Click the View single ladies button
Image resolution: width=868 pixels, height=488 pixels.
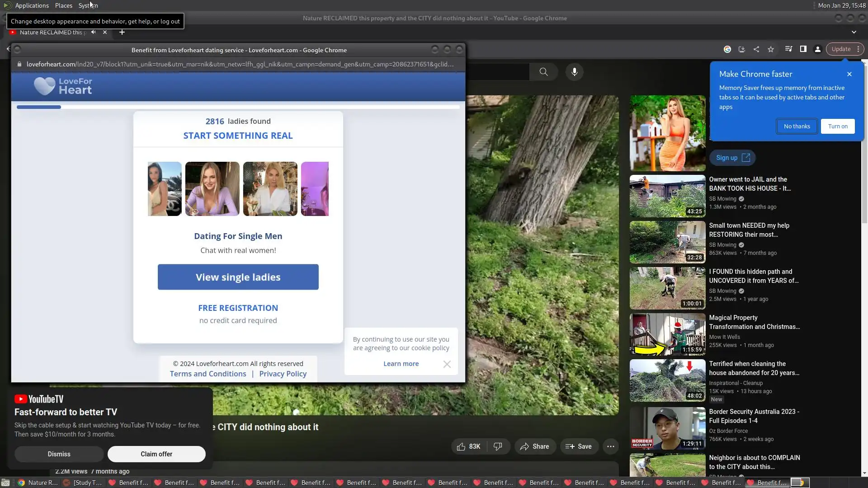point(238,277)
